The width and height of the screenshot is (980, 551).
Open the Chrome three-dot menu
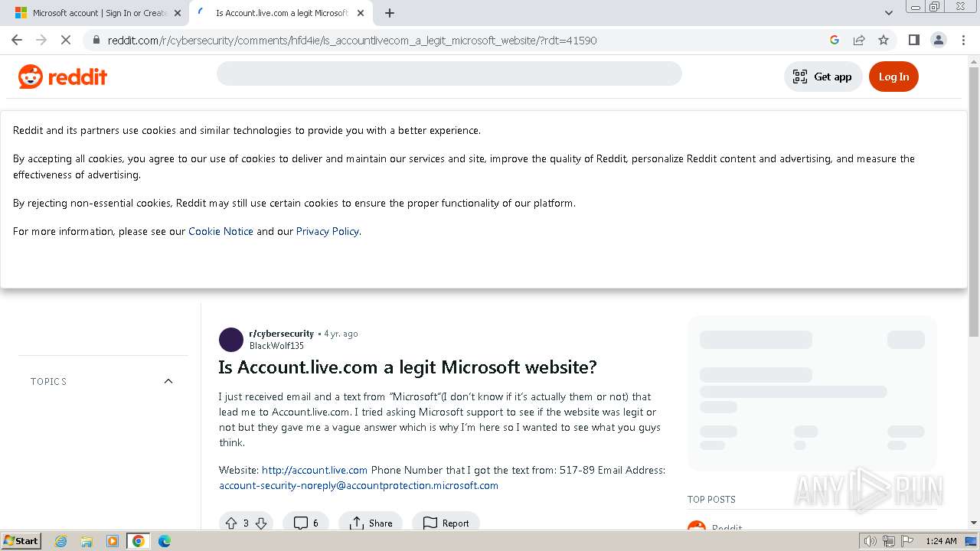click(x=964, y=40)
